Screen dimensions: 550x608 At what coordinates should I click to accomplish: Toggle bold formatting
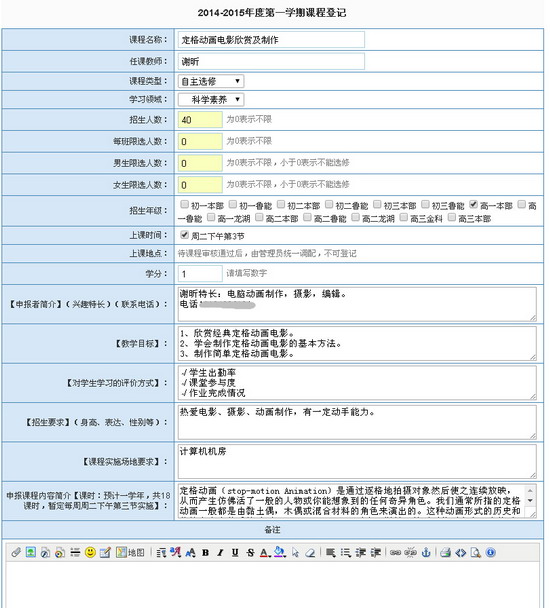[x=206, y=553]
